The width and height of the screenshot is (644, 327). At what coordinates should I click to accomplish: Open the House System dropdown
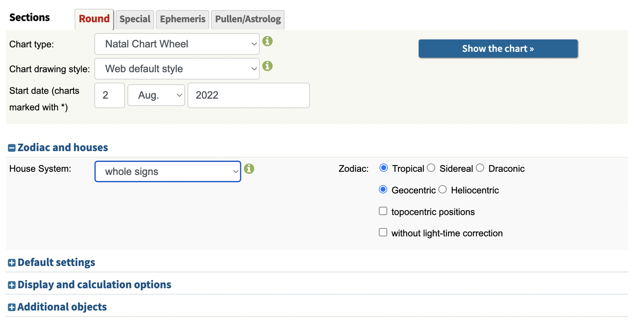(x=167, y=171)
